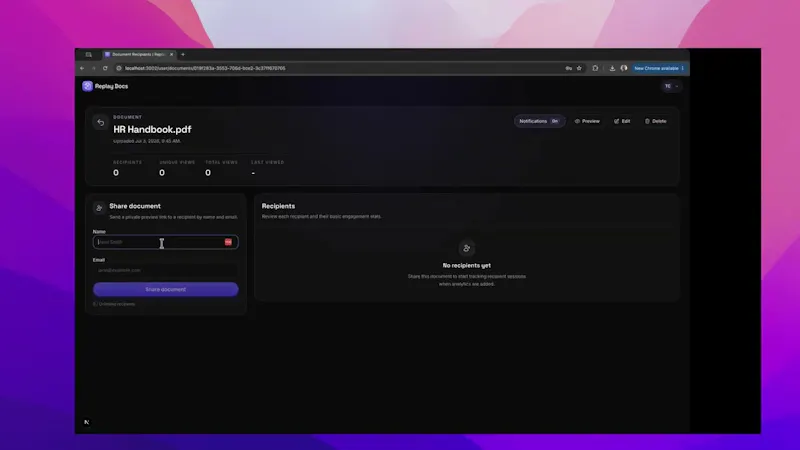
Task: Click the Share document section heading
Action: [x=135, y=206]
